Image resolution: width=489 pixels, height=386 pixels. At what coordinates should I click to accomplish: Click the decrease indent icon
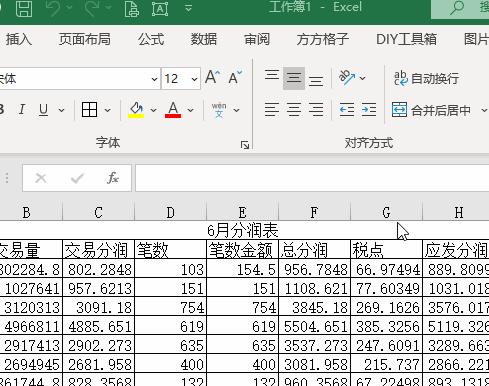(x=347, y=110)
